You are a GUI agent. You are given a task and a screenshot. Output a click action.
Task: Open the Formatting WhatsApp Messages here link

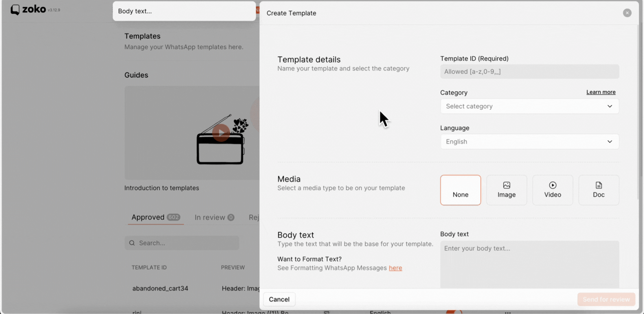tap(395, 268)
